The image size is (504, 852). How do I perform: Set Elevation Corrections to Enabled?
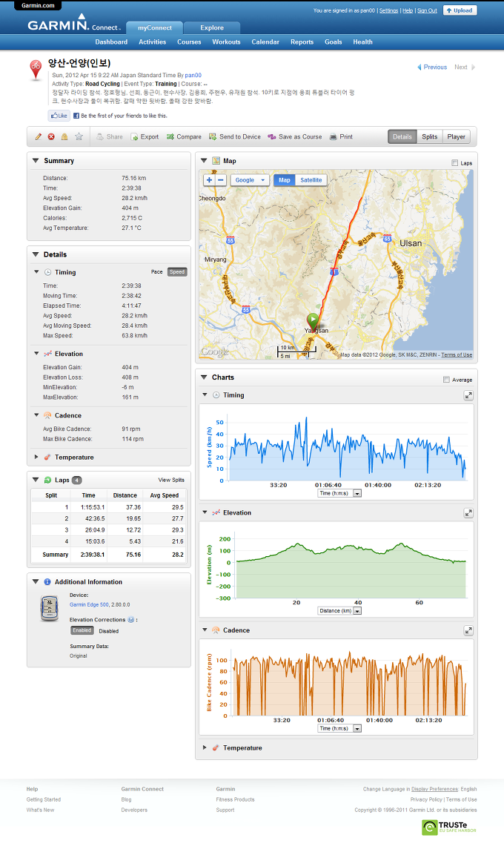pyautogui.click(x=82, y=630)
